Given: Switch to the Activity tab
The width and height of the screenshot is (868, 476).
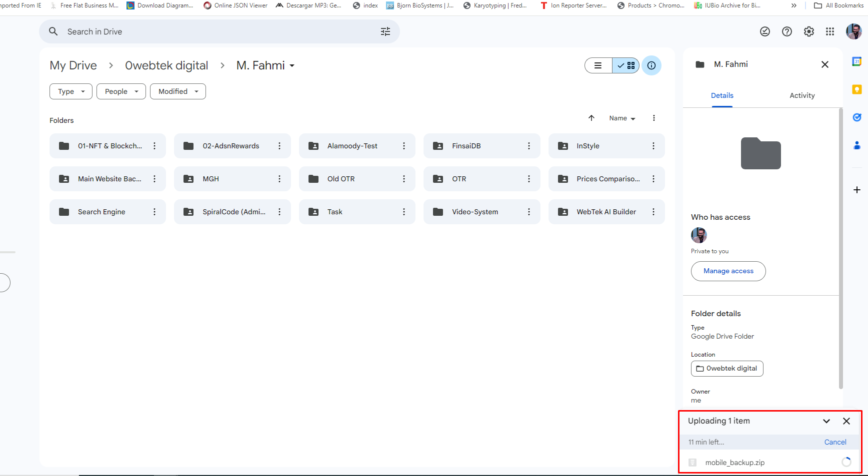Looking at the screenshot, I should 802,95.
